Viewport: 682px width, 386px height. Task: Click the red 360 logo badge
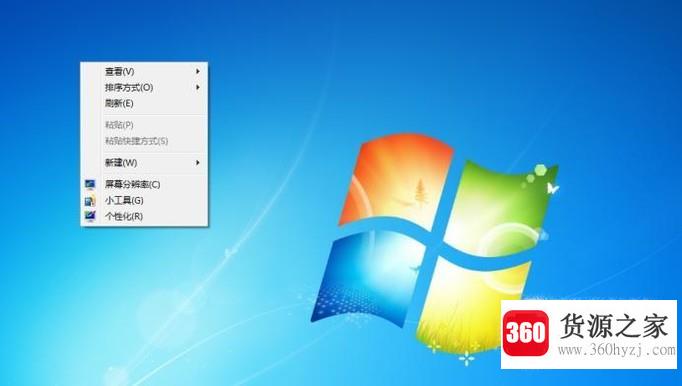pyautogui.click(x=525, y=333)
